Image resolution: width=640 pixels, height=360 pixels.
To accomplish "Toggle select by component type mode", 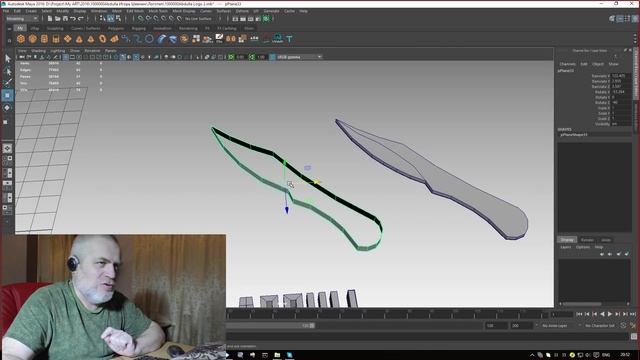I will tap(118, 19).
